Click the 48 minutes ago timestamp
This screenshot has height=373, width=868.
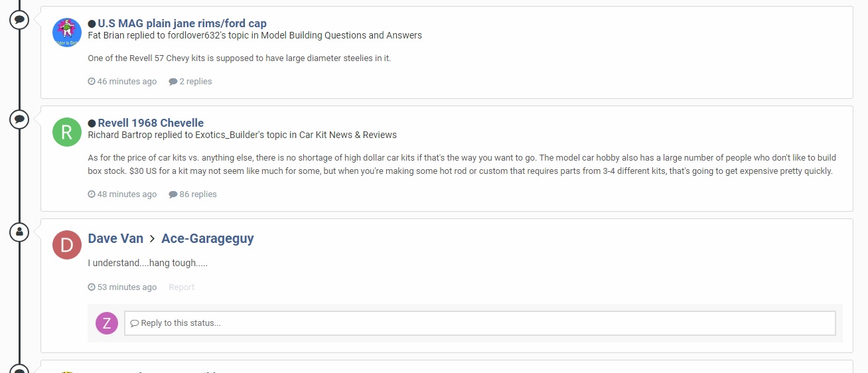click(x=122, y=194)
